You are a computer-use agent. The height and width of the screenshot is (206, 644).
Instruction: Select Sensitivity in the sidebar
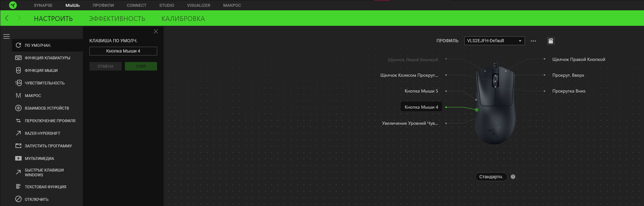pyautogui.click(x=45, y=83)
